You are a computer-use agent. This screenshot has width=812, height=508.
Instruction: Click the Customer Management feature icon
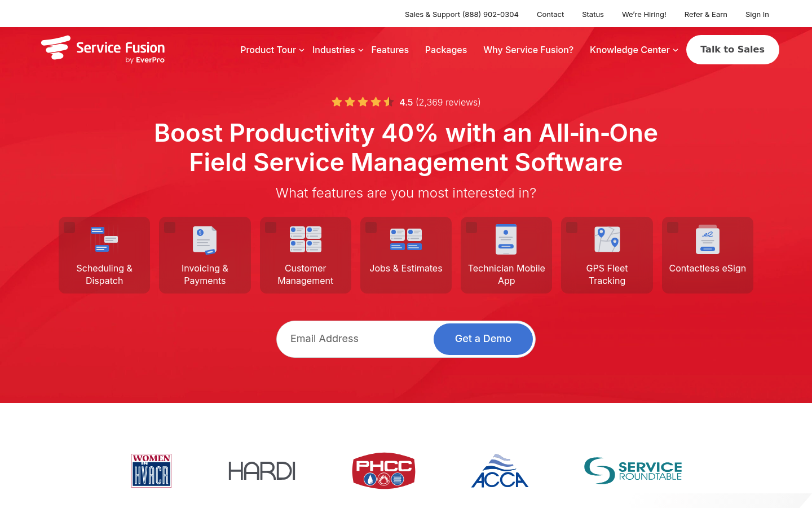[x=305, y=239]
